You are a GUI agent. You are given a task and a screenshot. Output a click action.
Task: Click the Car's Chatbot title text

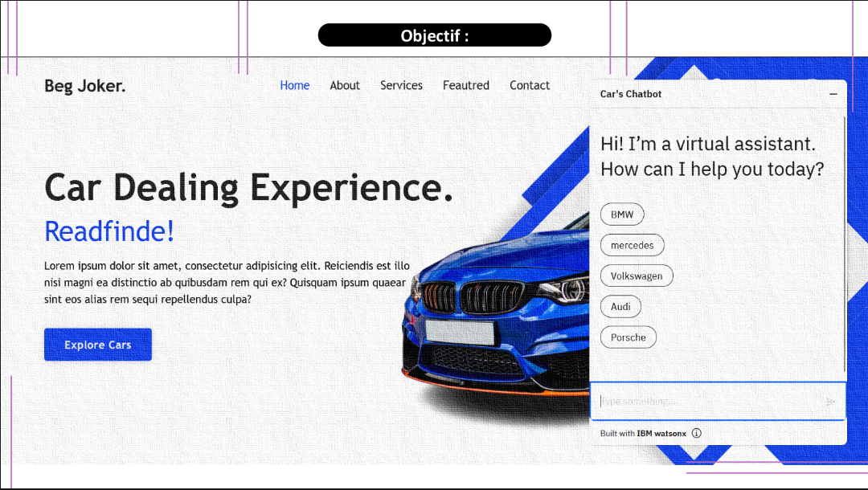pyautogui.click(x=631, y=94)
